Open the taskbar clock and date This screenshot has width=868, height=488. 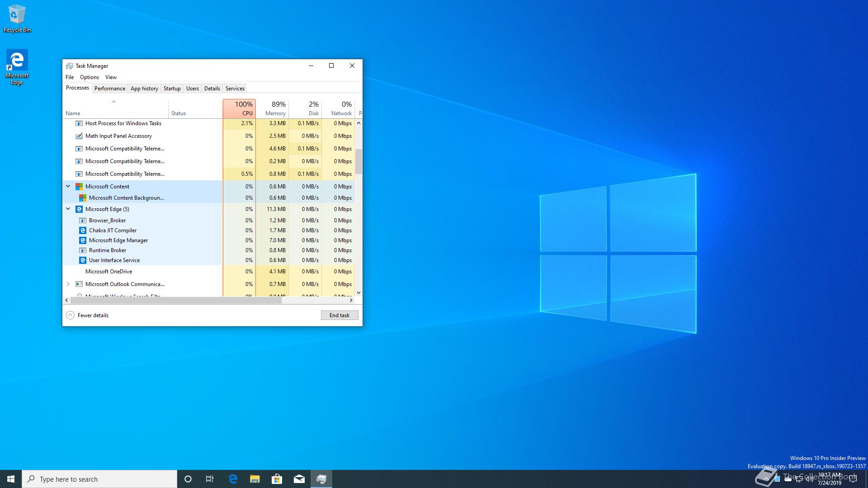[x=830, y=479]
